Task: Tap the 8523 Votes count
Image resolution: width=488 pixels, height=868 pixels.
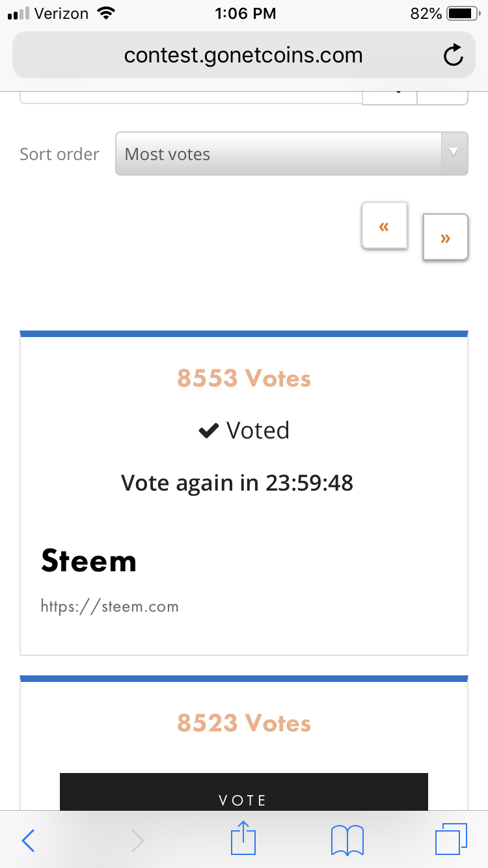Action: tap(244, 723)
